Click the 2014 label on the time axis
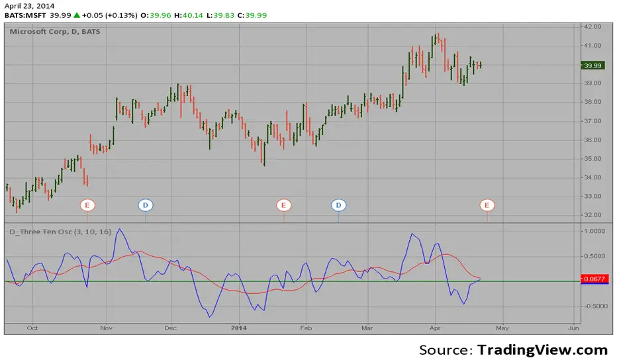 pos(239,328)
